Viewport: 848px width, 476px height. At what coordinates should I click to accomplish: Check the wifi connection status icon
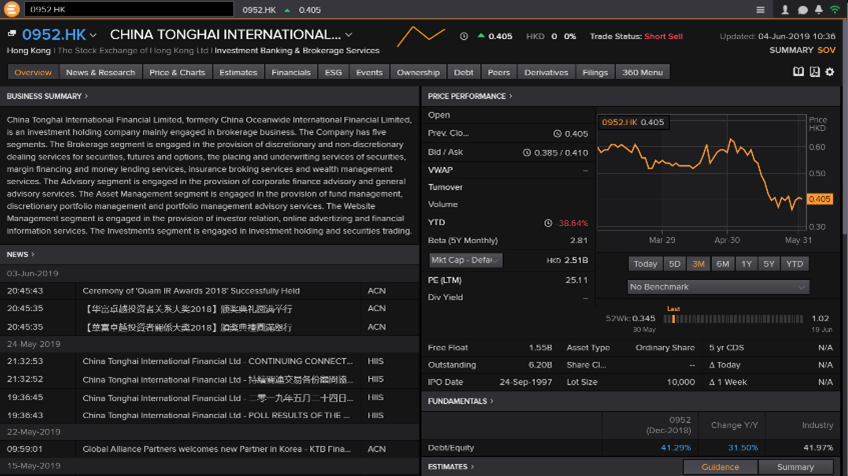pyautogui.click(x=835, y=10)
